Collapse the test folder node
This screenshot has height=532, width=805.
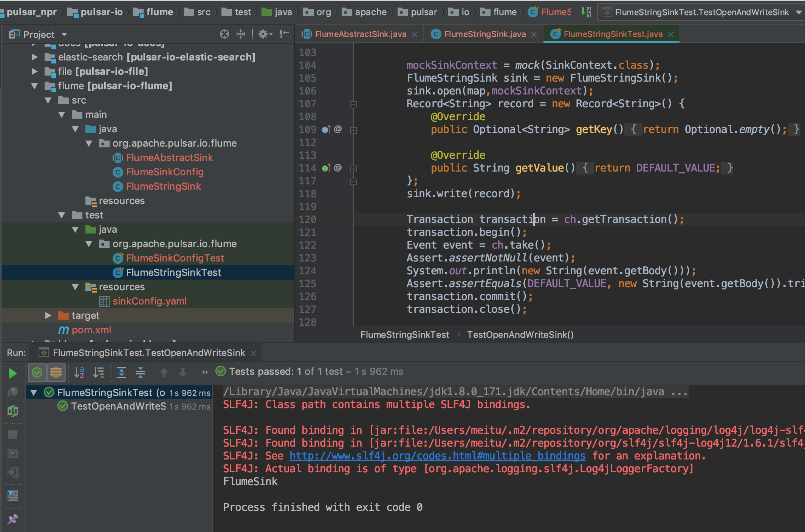pos(62,215)
